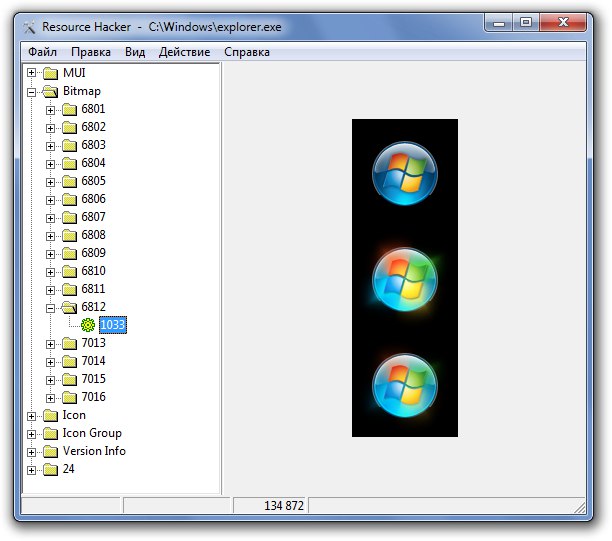Click the folder icon for node 24
The width and height of the screenshot is (612, 541).
[51, 469]
